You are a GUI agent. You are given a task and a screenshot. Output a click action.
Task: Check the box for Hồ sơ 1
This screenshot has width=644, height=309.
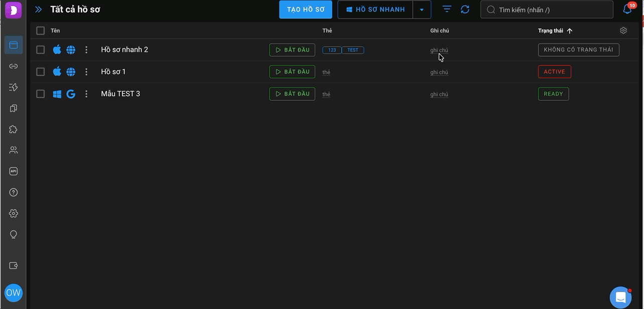click(41, 72)
